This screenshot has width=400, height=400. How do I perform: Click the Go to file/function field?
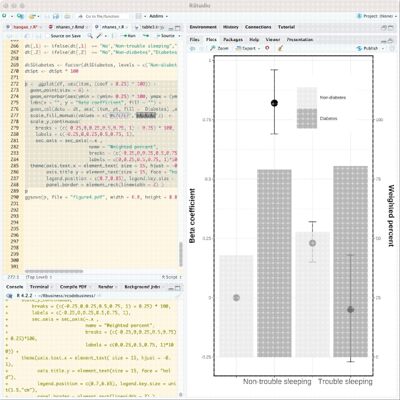[103, 16]
